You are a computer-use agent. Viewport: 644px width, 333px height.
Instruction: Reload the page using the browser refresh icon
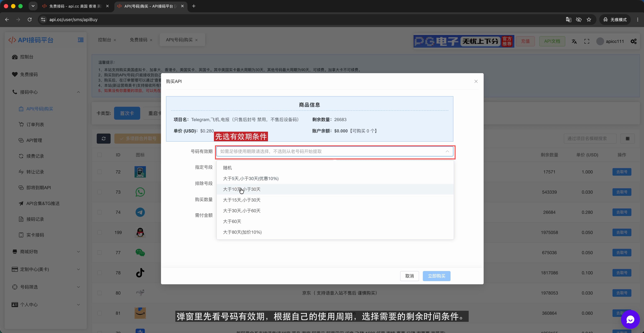[x=29, y=20]
